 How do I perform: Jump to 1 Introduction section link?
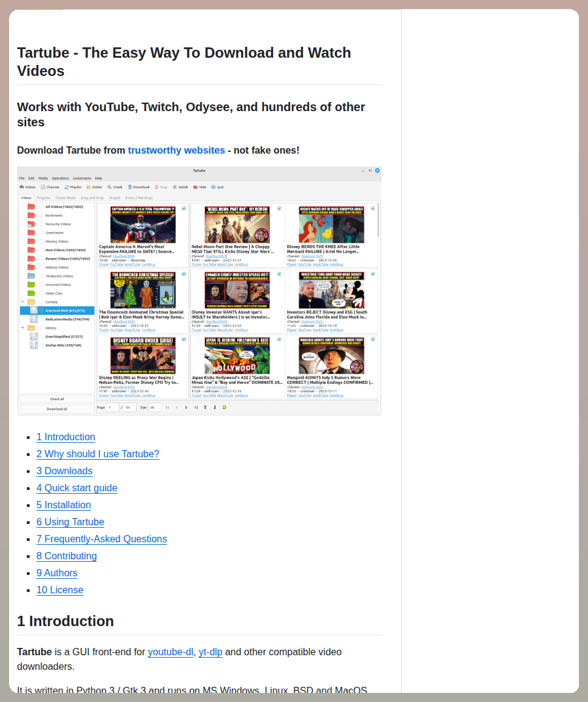click(x=66, y=437)
